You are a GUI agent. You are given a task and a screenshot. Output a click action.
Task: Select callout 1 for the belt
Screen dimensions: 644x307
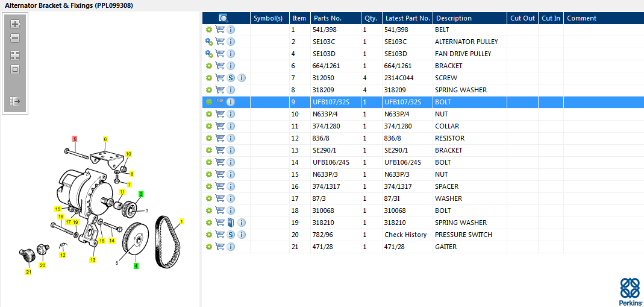tap(181, 221)
